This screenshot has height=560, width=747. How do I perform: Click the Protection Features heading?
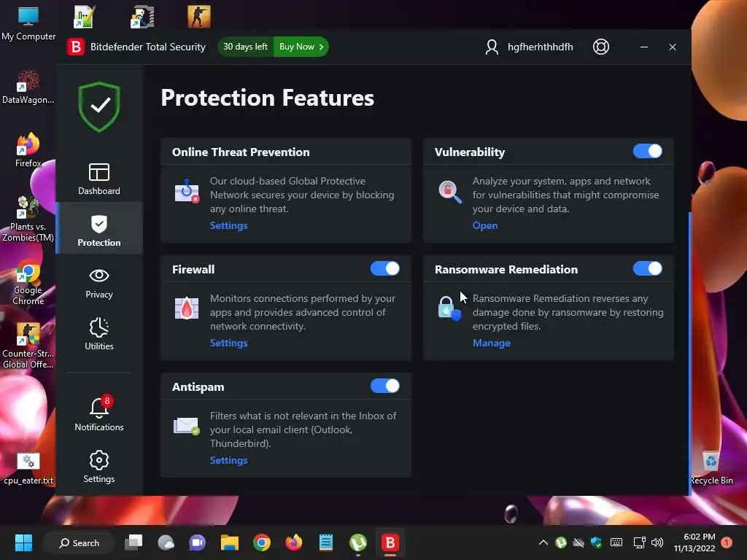[267, 98]
